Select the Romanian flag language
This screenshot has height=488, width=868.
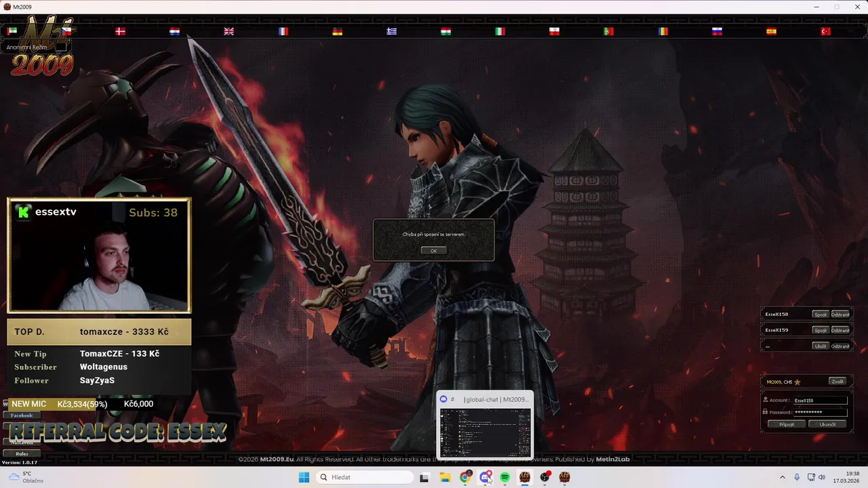click(x=663, y=31)
